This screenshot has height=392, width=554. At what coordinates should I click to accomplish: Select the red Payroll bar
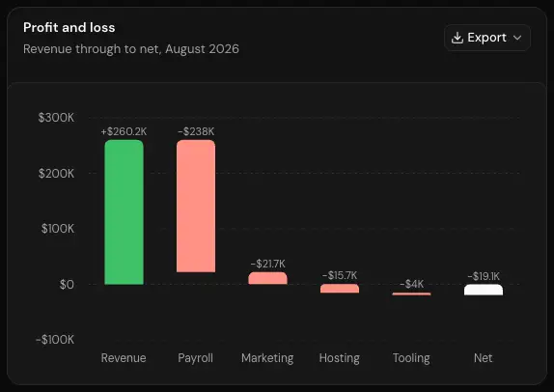coord(196,206)
